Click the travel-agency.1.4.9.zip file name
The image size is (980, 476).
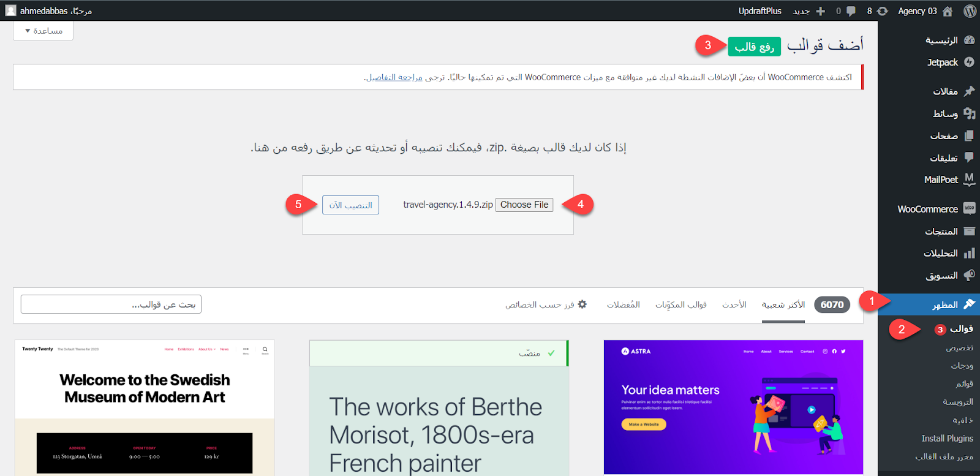[448, 205]
